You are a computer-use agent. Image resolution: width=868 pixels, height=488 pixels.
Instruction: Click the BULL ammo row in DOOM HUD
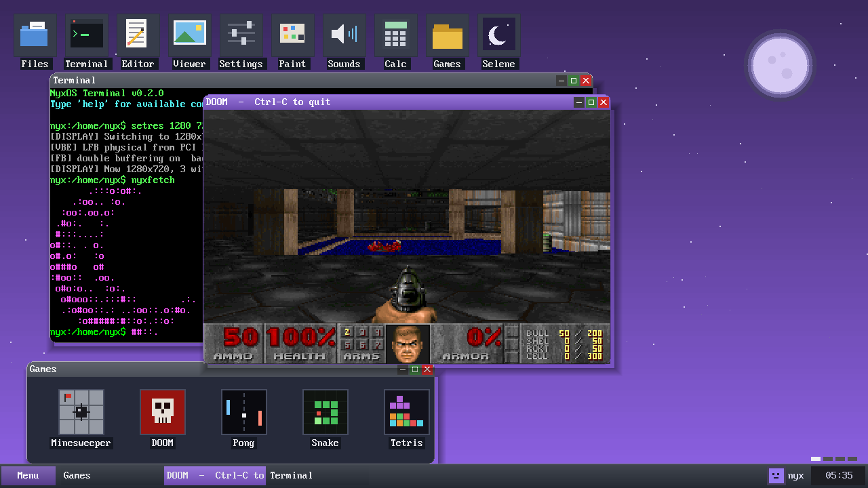[564, 333]
